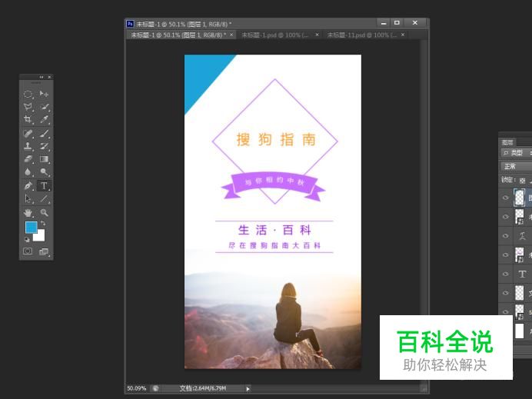This screenshot has height=399, width=532.
Task: Select the top selected layer thumbnail
Action: 520,198
